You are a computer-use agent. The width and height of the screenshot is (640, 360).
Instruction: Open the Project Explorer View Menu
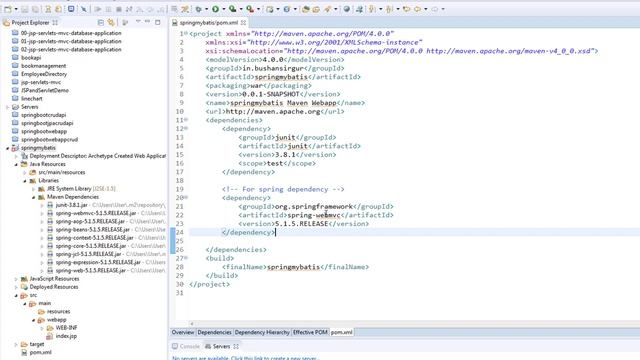pyautogui.click(x=138, y=21)
